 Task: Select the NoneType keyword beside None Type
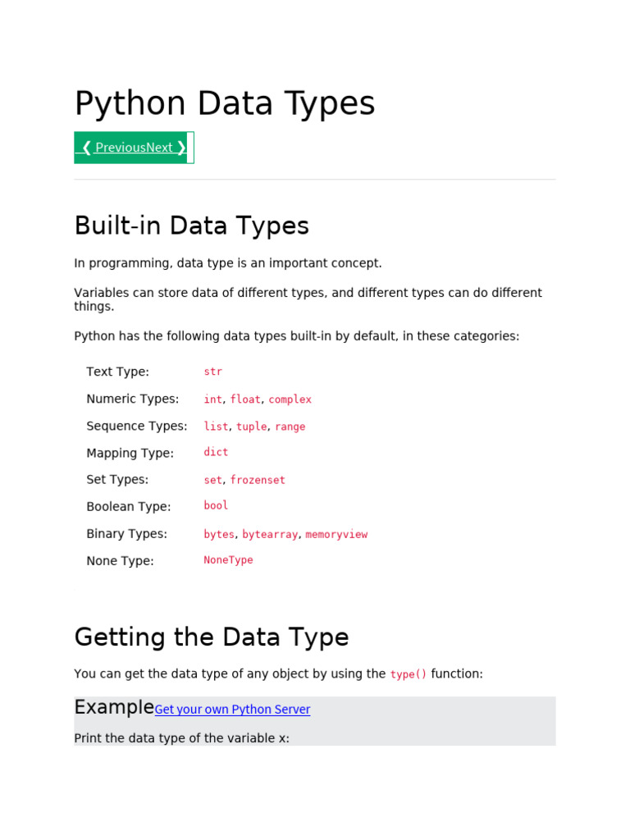tap(228, 560)
